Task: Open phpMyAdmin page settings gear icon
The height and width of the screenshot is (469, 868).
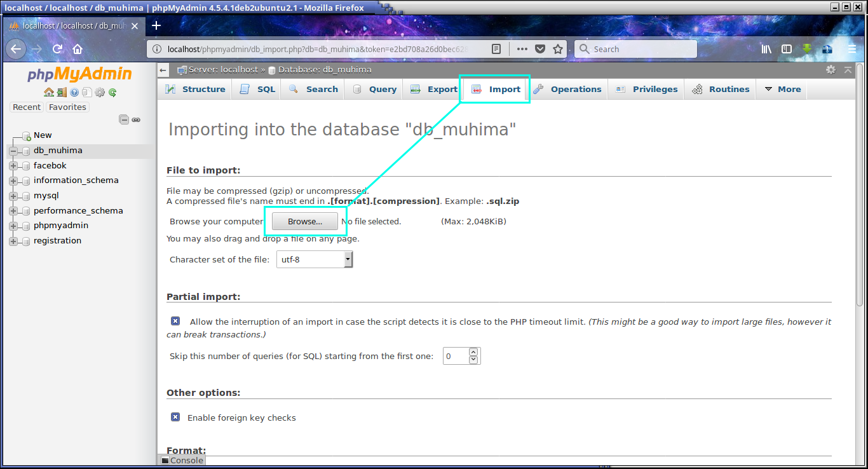Action: tap(831, 70)
